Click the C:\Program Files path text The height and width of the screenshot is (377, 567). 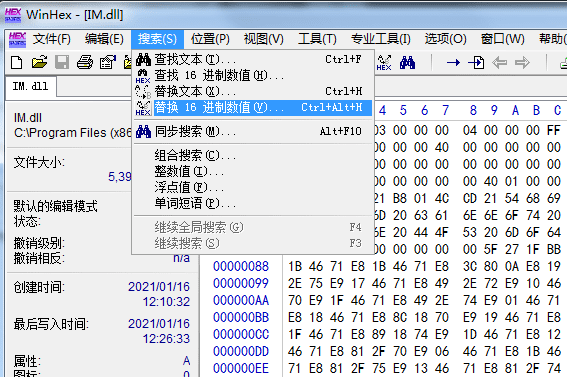click(x=73, y=133)
